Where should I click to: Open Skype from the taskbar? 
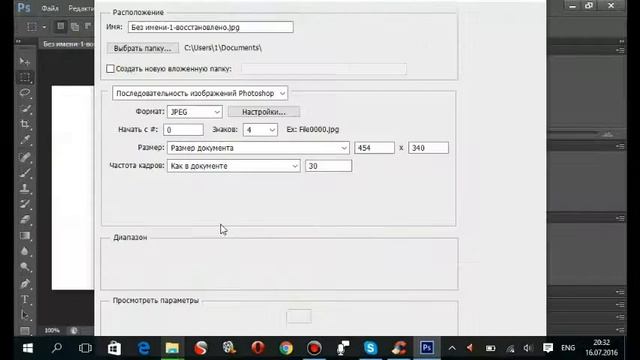[370, 348]
